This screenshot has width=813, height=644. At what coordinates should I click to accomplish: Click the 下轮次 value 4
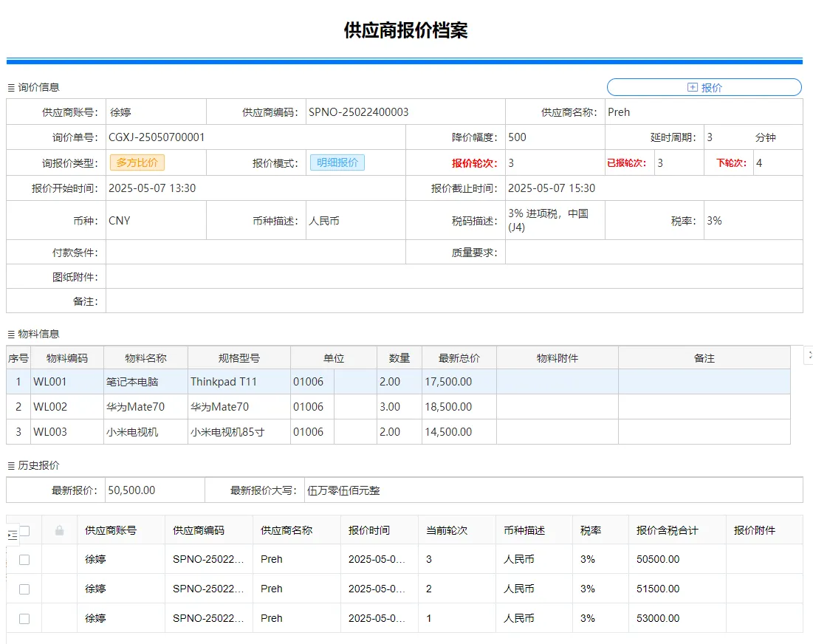click(759, 162)
